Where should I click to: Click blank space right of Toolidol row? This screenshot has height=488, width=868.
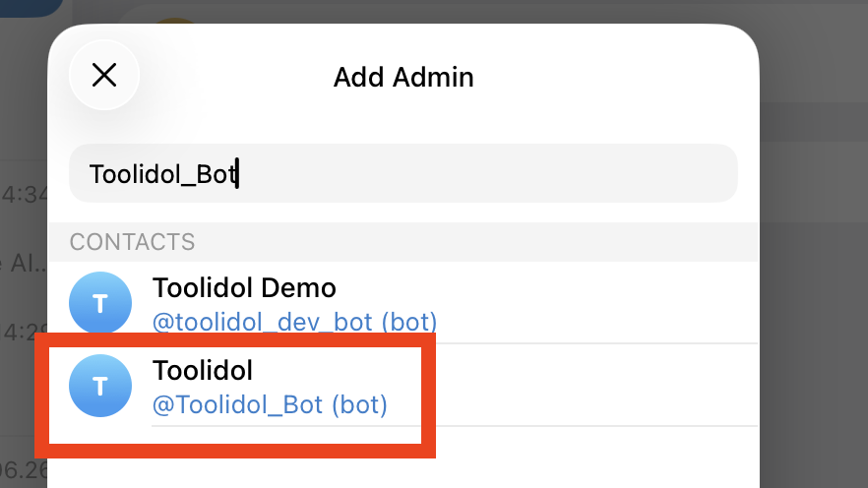click(592, 385)
